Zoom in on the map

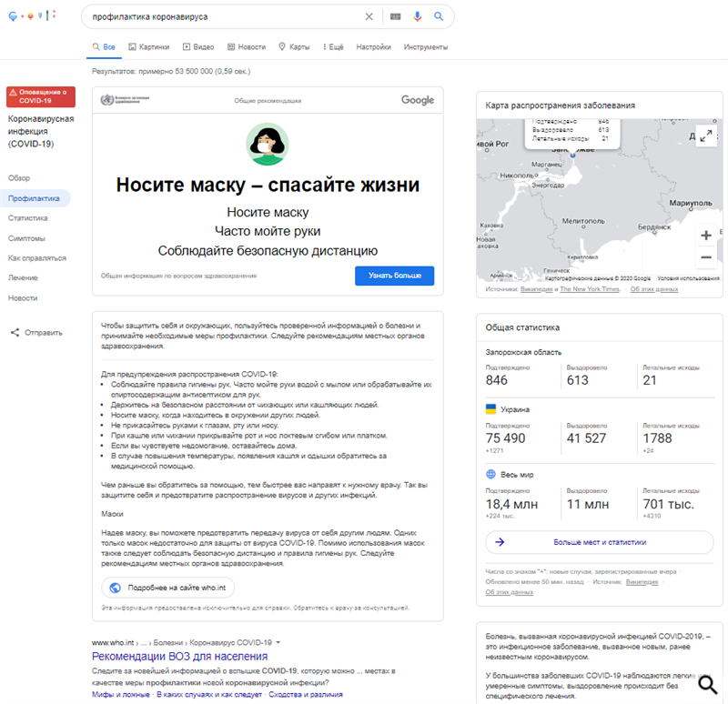point(705,236)
